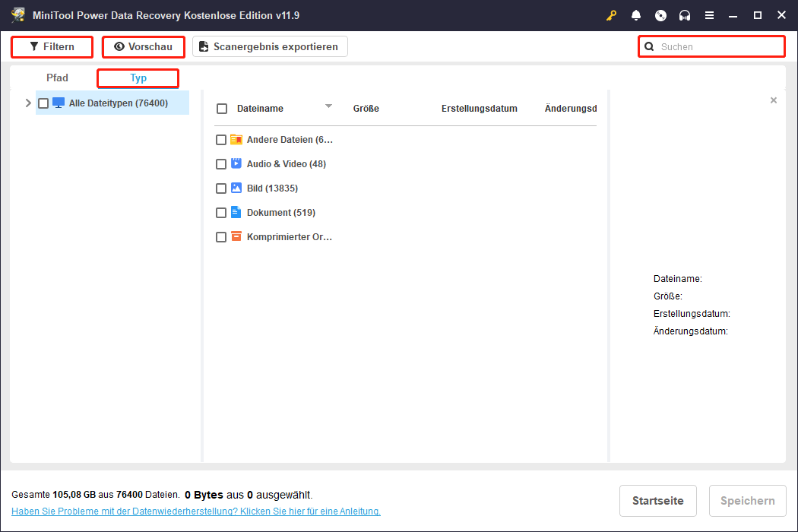This screenshot has width=798, height=532.
Task: Click the key register icon in title bar
Action: tap(611, 15)
